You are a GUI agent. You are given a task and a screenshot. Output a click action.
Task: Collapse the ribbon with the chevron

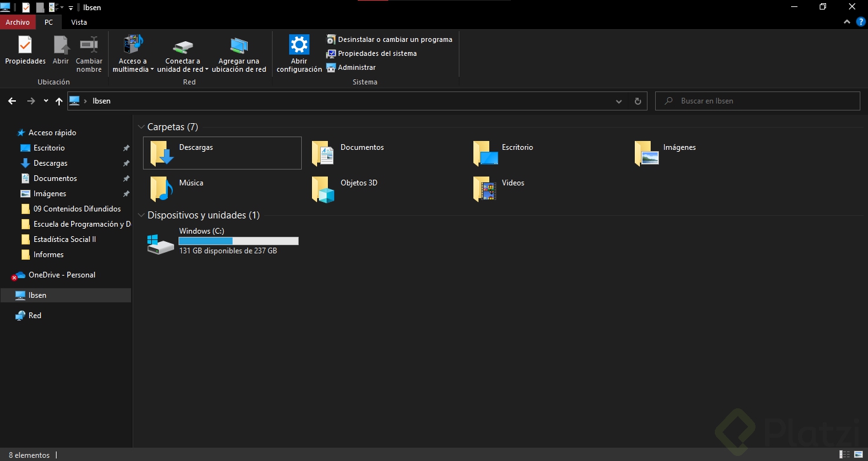point(847,22)
